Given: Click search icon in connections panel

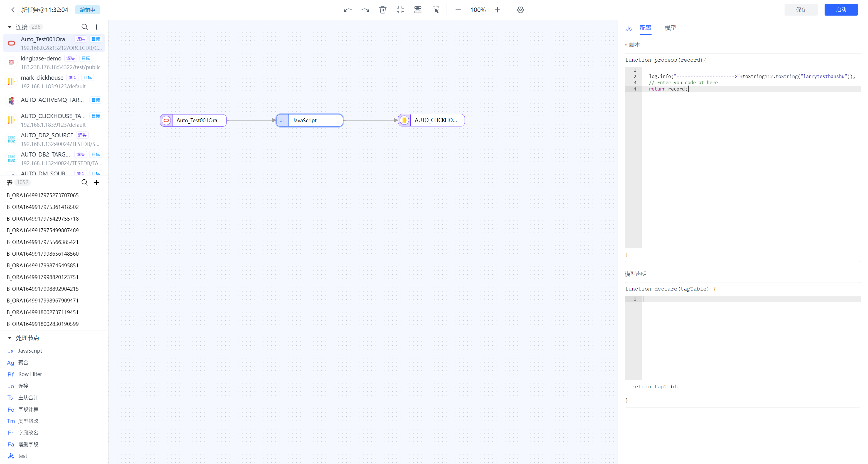Looking at the screenshot, I should (85, 27).
